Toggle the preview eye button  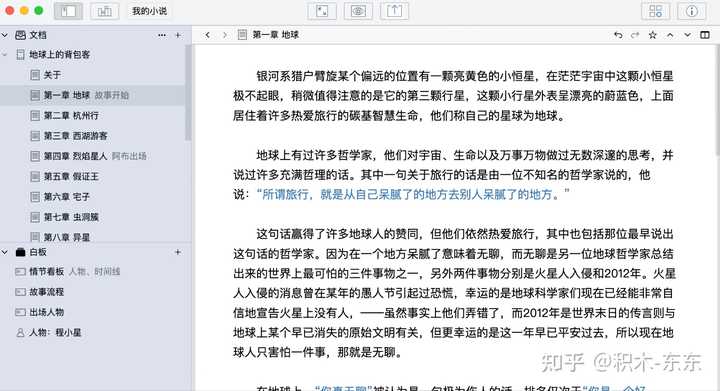pos(358,11)
